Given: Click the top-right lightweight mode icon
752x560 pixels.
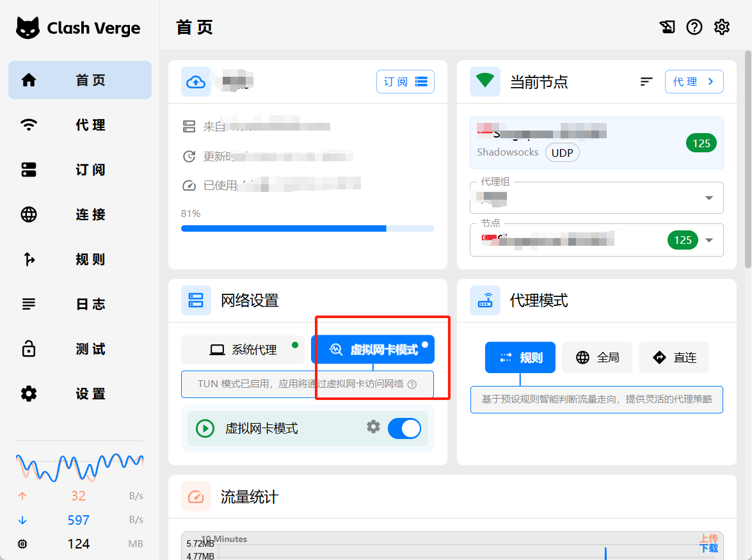Looking at the screenshot, I should click(667, 27).
